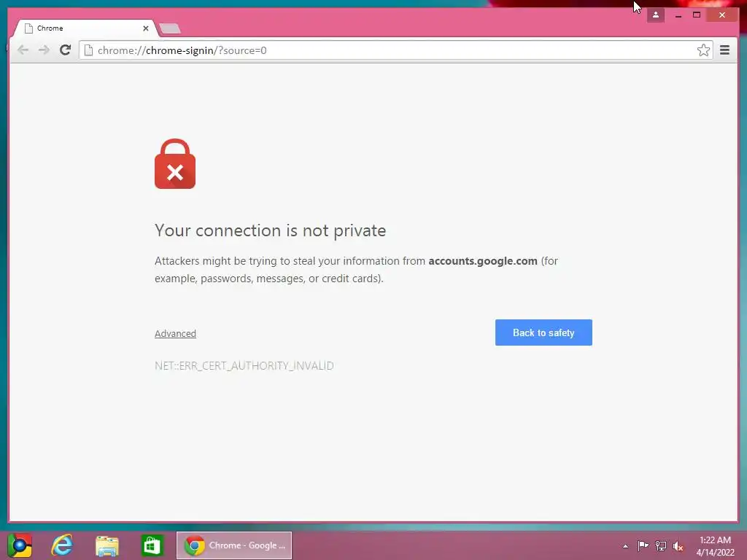The width and height of the screenshot is (747, 560).
Task: Click the chrome-signin address bar
Action: tap(395, 50)
